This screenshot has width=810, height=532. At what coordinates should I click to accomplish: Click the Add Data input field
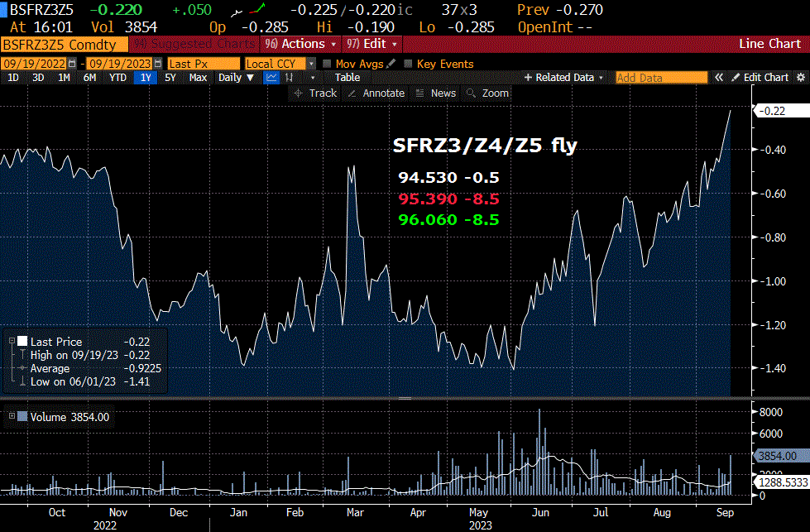click(x=661, y=78)
